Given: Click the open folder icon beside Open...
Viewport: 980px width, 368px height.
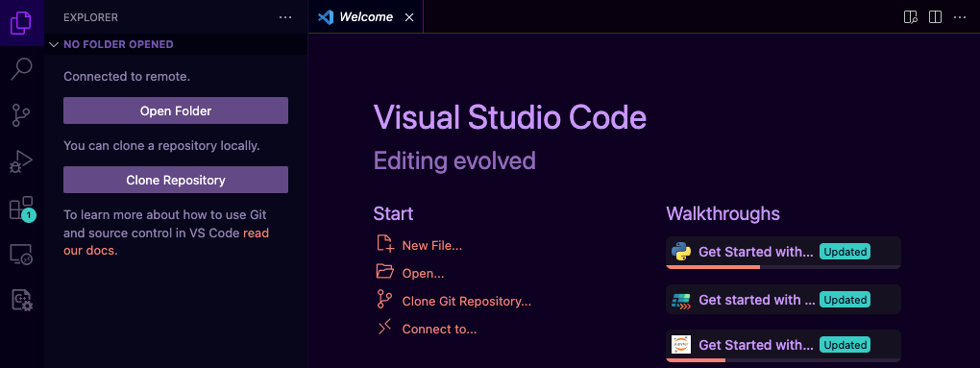Looking at the screenshot, I should click(x=385, y=272).
